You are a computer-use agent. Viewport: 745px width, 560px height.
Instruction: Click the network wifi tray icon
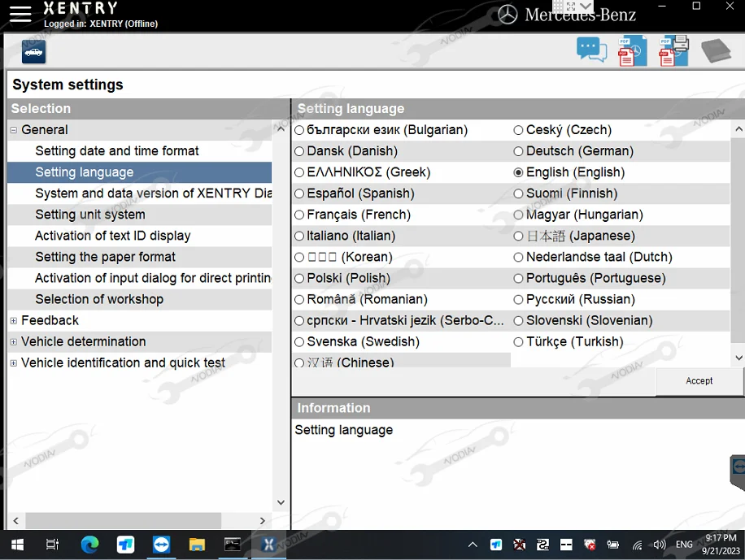637,545
